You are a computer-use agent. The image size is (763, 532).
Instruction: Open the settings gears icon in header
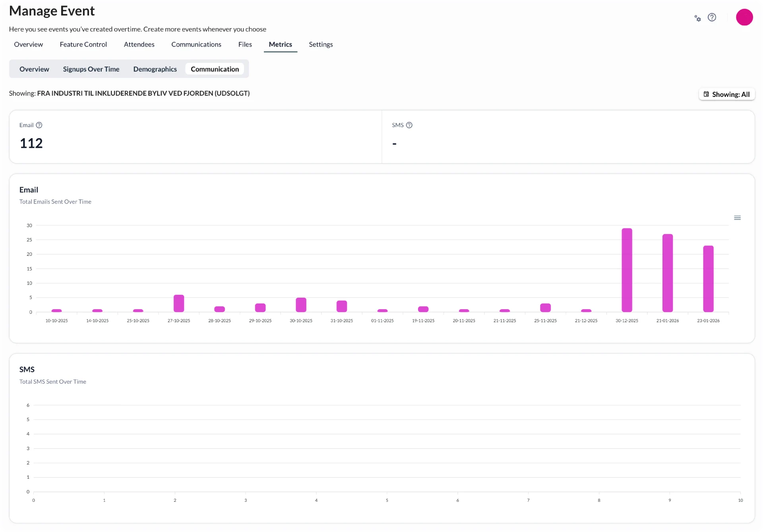pyautogui.click(x=697, y=18)
